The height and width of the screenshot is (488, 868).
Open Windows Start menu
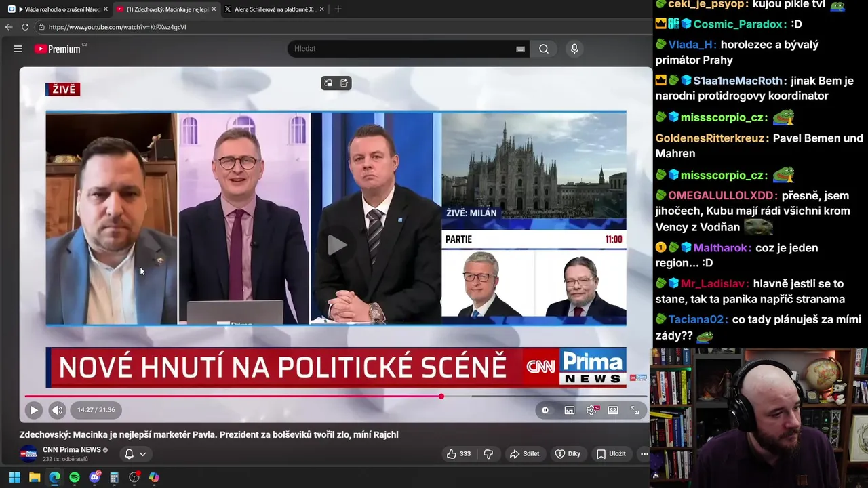pos(14,477)
